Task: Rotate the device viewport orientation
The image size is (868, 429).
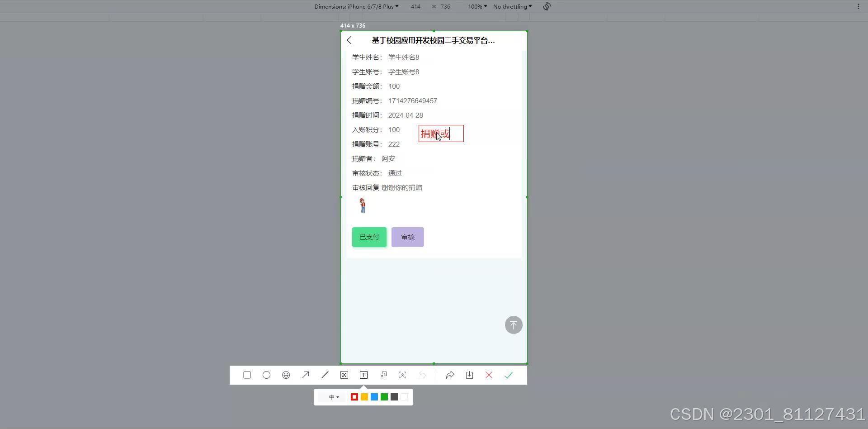Action: click(x=547, y=6)
